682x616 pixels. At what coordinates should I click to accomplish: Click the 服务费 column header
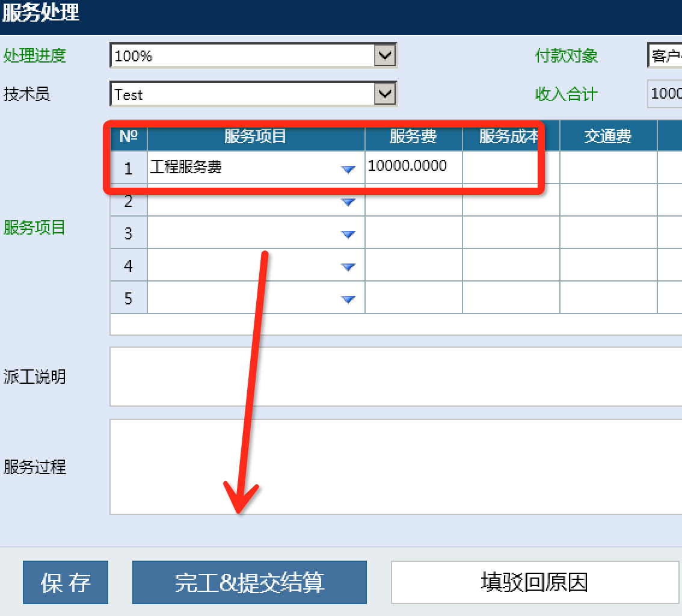point(413,136)
